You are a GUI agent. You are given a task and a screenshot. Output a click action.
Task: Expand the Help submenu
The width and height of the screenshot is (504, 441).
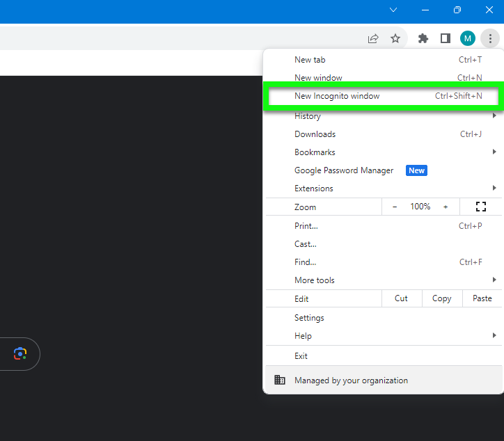click(x=383, y=336)
